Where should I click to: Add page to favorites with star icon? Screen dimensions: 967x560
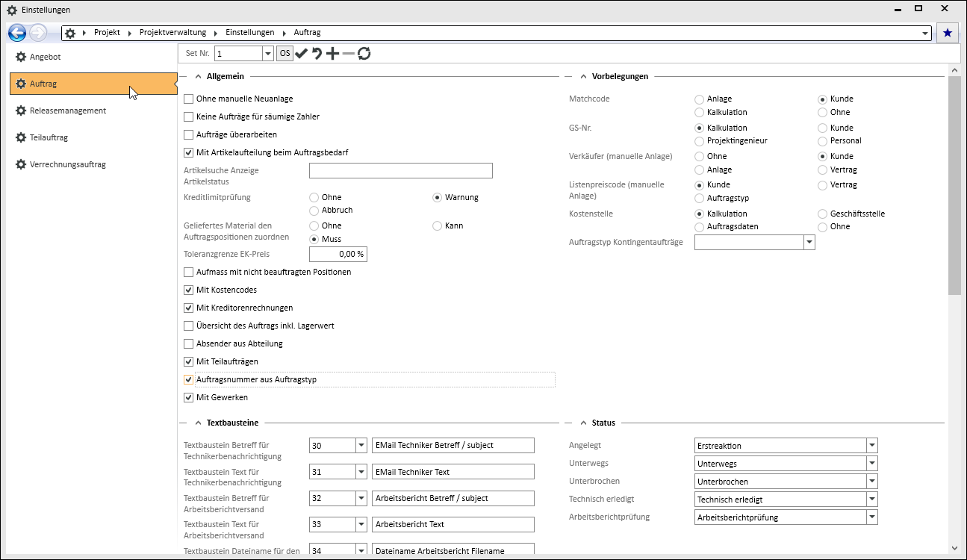(948, 33)
